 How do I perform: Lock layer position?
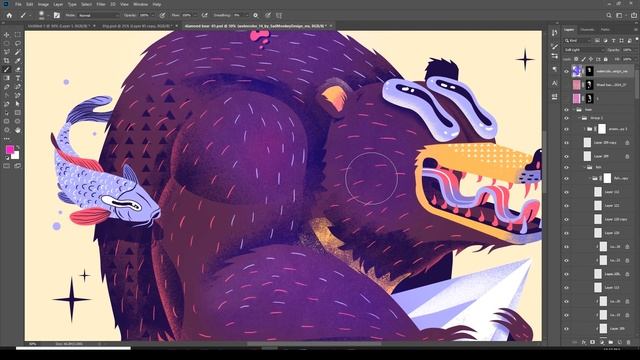(x=591, y=59)
